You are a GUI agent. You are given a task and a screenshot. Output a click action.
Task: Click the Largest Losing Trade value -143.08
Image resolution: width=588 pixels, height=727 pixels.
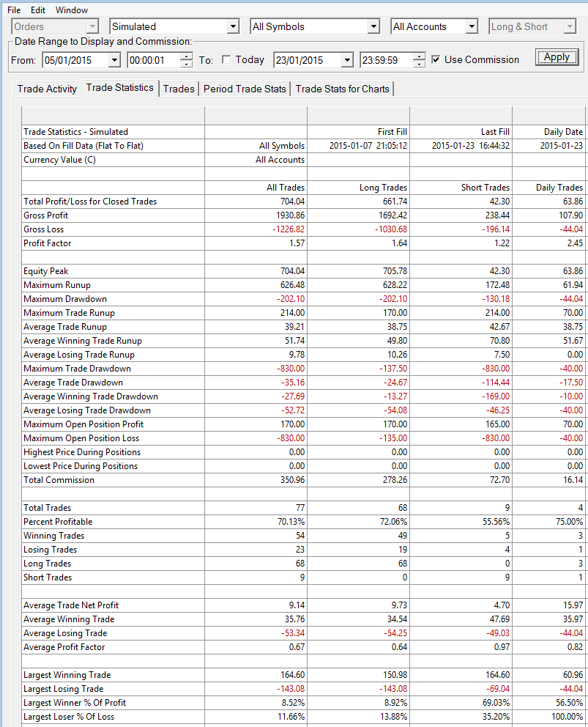click(291, 688)
